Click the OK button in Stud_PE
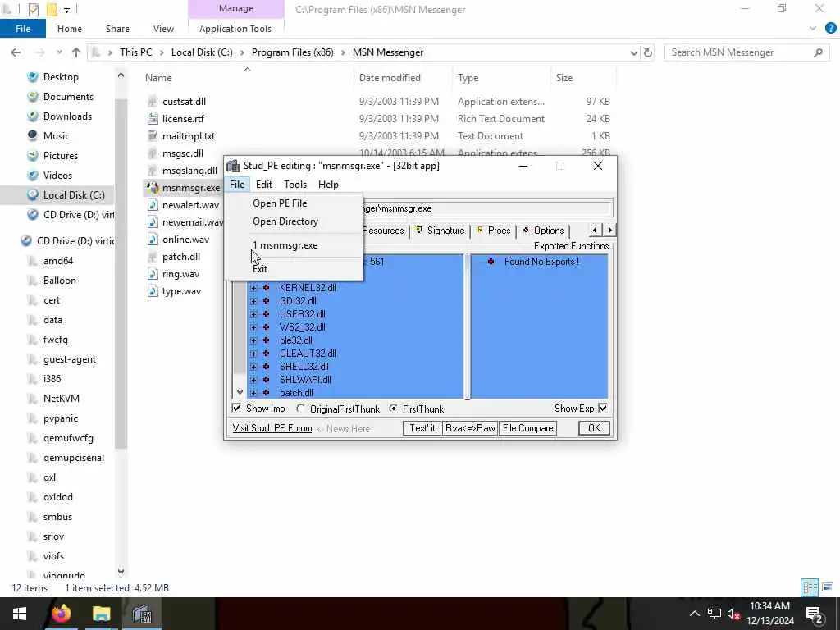The width and height of the screenshot is (840, 630). 594,428
